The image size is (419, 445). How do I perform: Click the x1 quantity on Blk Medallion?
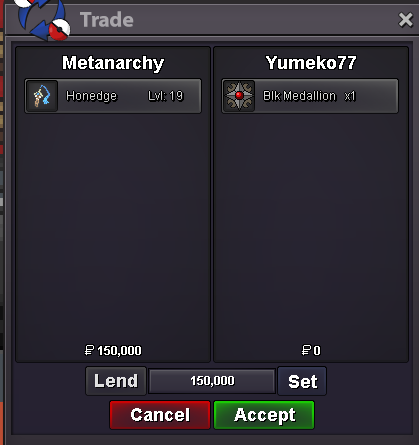(x=350, y=96)
